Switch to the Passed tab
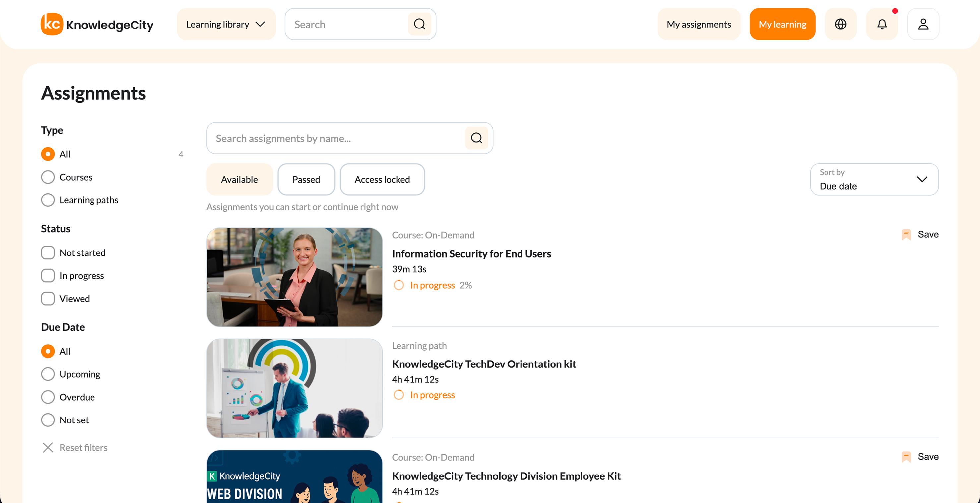The width and height of the screenshot is (980, 503). pyautogui.click(x=306, y=179)
